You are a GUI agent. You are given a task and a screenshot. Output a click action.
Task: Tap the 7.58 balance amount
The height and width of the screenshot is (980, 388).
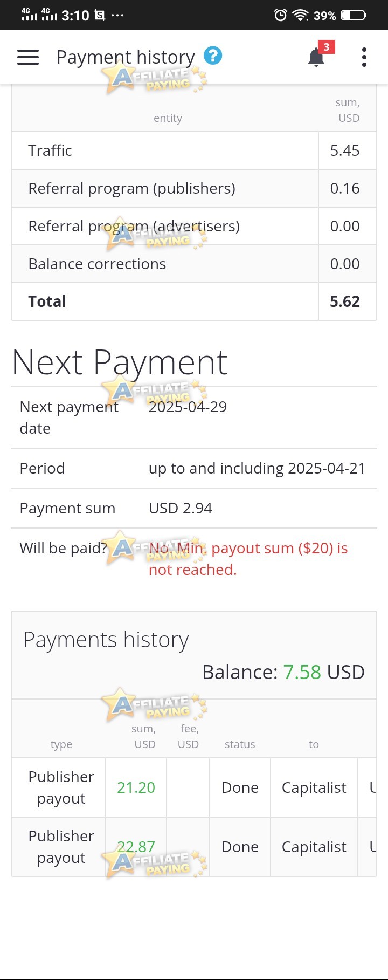pos(302,672)
